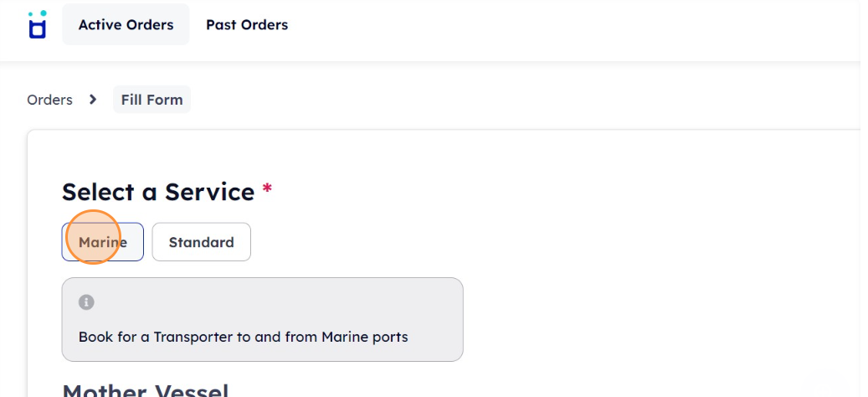Select the Standard service option
The height and width of the screenshot is (397, 868).
point(202,242)
